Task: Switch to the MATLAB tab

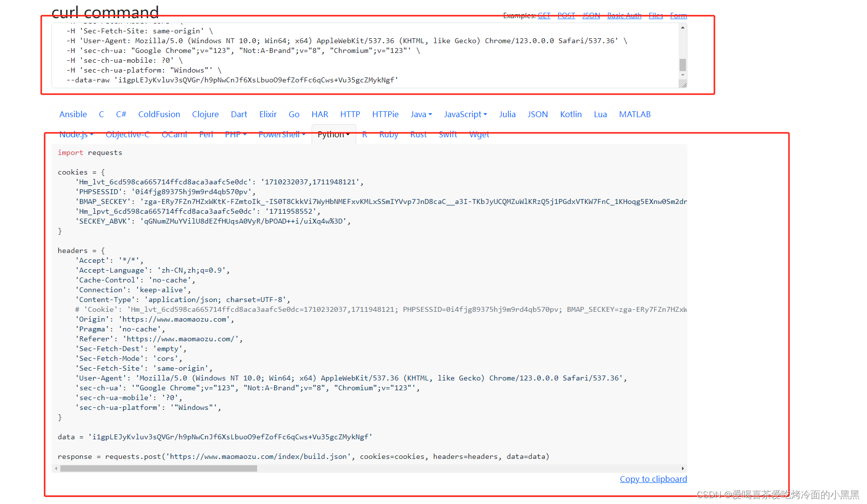Action: pos(635,114)
